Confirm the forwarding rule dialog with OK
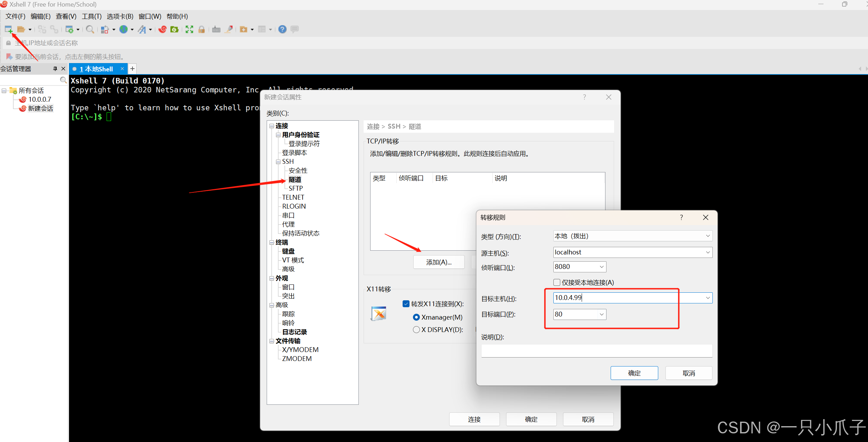The width and height of the screenshot is (868, 442). 634,373
